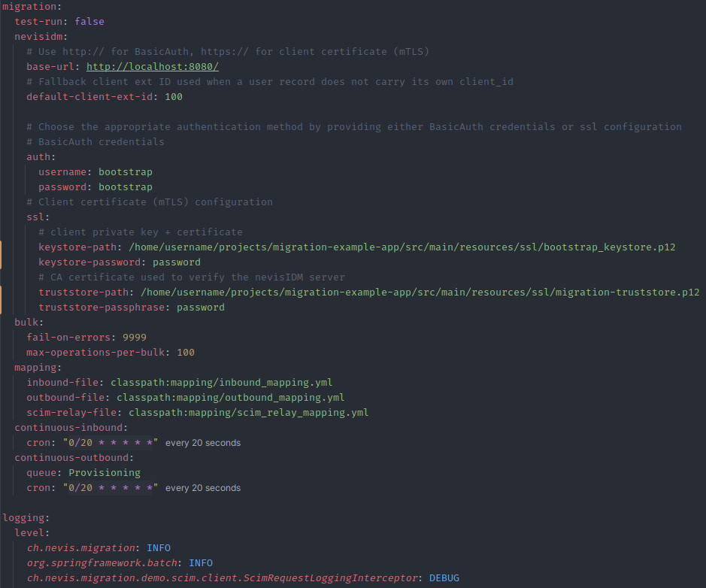This screenshot has height=588, width=706.
Task: Click 'every 20 seconds' hint under continuous-outbound
Action: (203, 488)
